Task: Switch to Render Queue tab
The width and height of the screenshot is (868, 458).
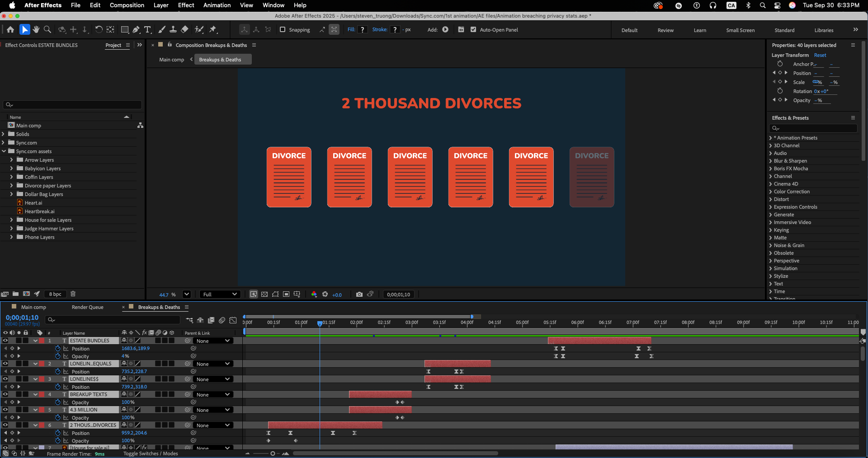Action: 88,307
